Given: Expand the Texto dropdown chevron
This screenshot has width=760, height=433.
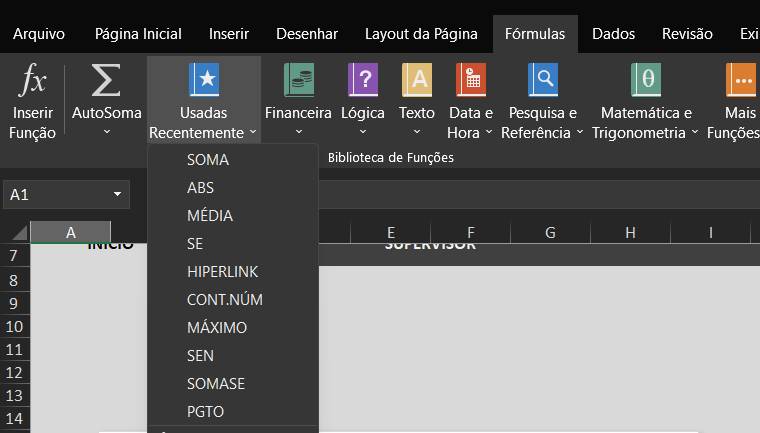Looking at the screenshot, I should (x=417, y=132).
